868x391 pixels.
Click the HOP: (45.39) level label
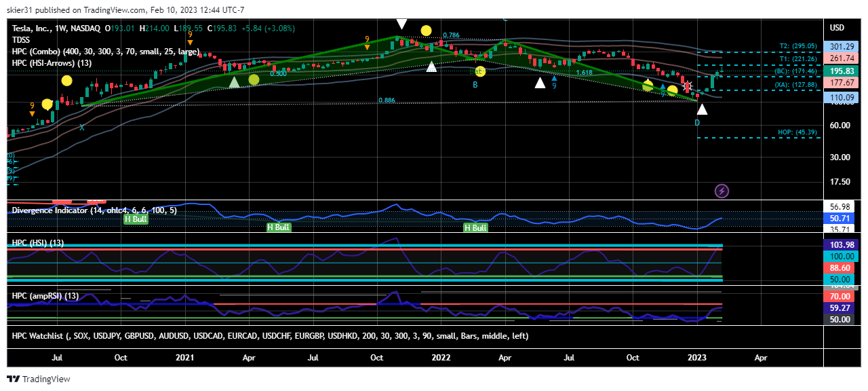click(797, 132)
